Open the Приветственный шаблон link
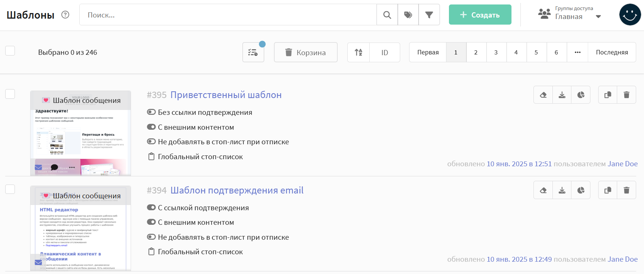644x274 pixels. (x=226, y=95)
